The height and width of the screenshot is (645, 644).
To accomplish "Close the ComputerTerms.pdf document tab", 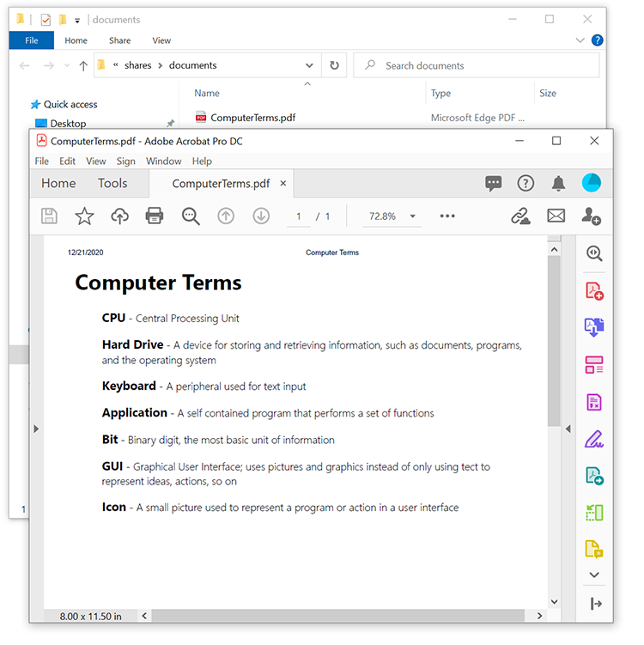I will click(283, 184).
